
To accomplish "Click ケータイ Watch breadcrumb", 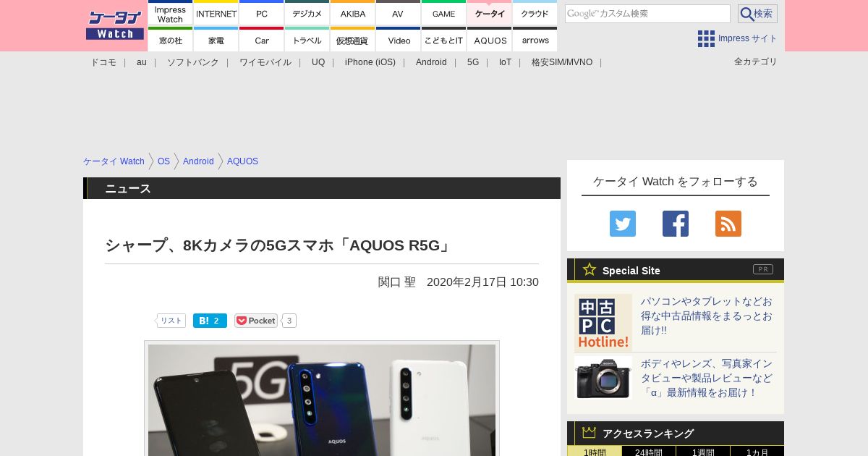I will (114, 161).
